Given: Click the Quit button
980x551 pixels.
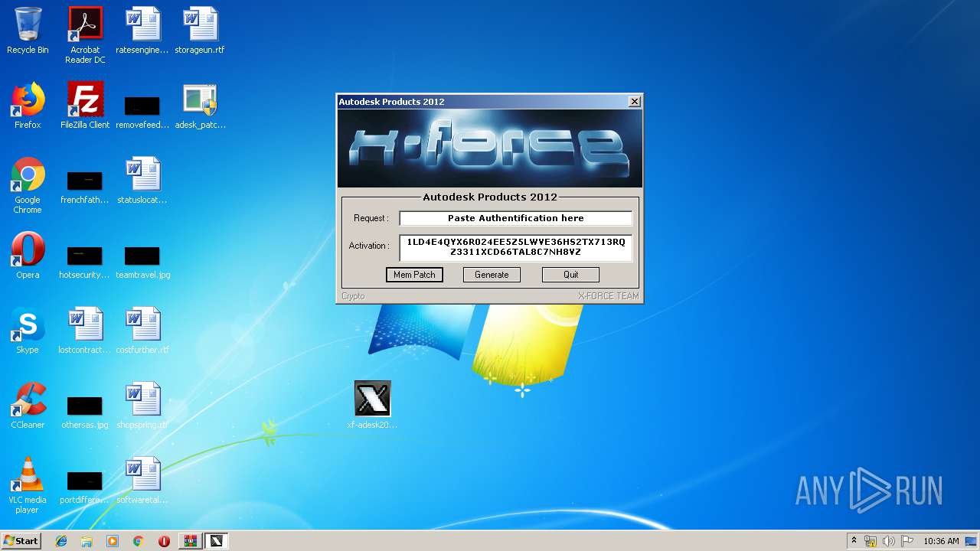Looking at the screenshot, I should point(570,275).
